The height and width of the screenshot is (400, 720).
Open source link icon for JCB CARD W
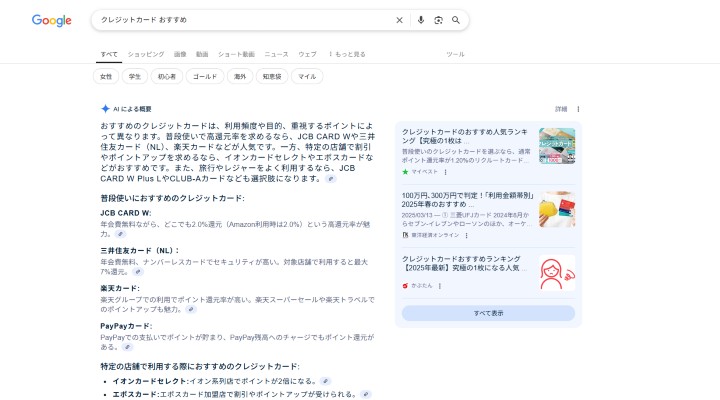pos(120,234)
